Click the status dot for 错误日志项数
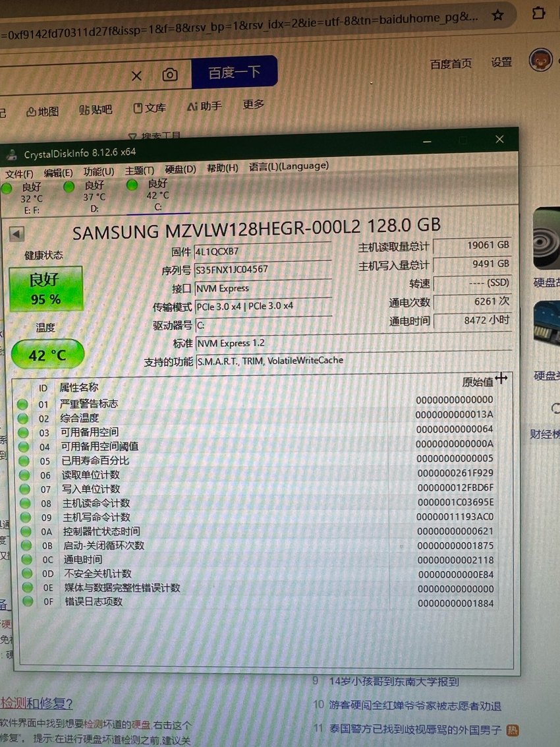The height and width of the screenshot is (747, 560). 28,601
